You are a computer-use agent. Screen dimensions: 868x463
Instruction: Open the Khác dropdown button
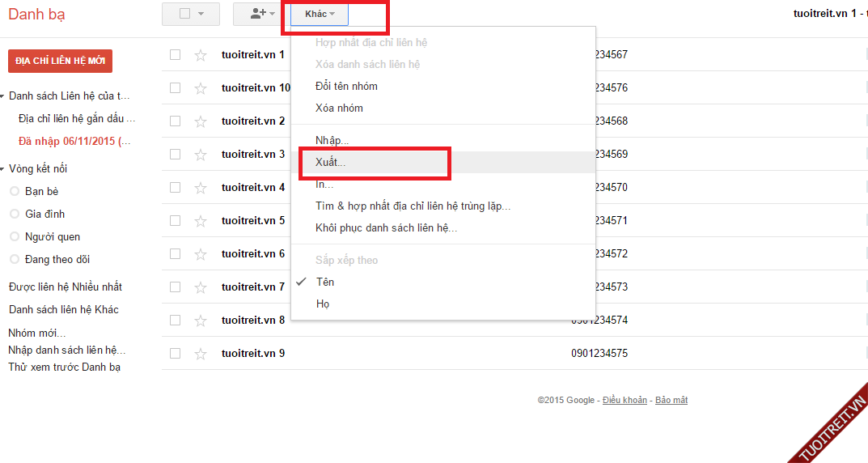tap(320, 14)
